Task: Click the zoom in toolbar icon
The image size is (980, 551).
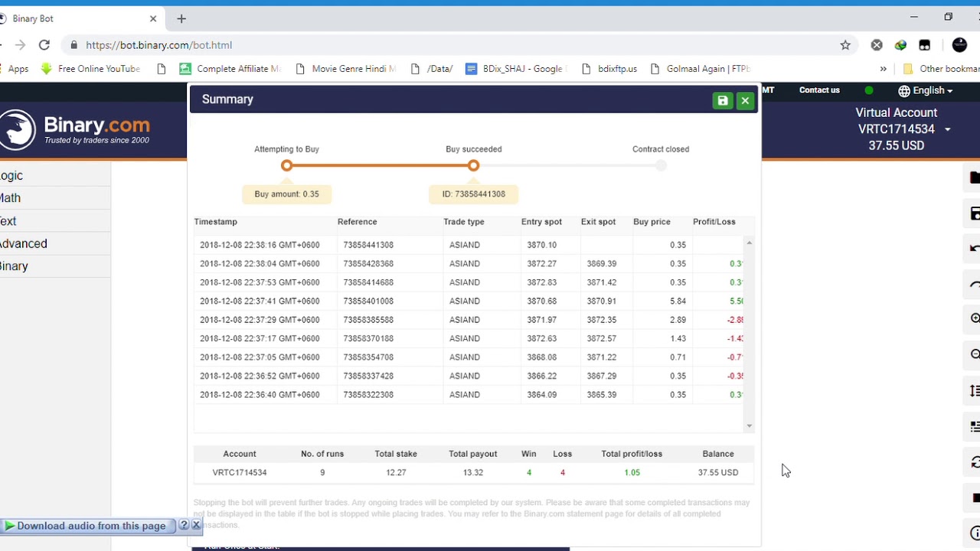Action: click(x=975, y=318)
